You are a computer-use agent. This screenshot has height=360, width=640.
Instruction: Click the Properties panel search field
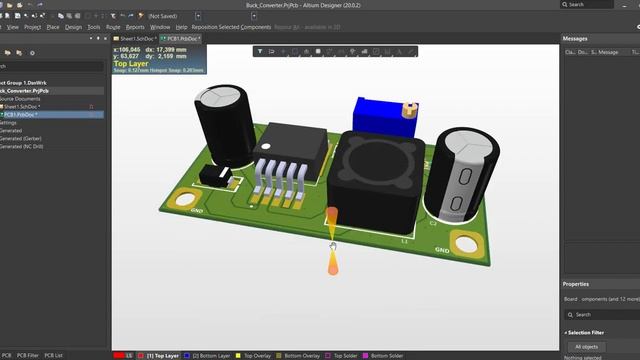click(603, 315)
